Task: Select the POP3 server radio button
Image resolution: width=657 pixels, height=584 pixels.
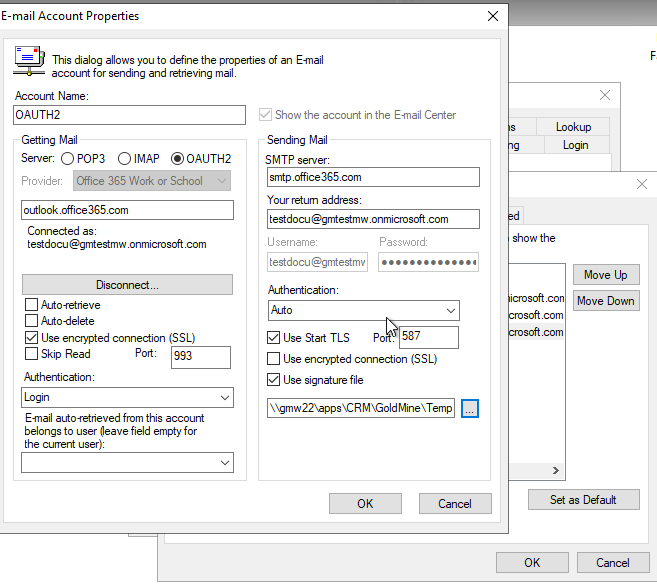Action: (67, 158)
